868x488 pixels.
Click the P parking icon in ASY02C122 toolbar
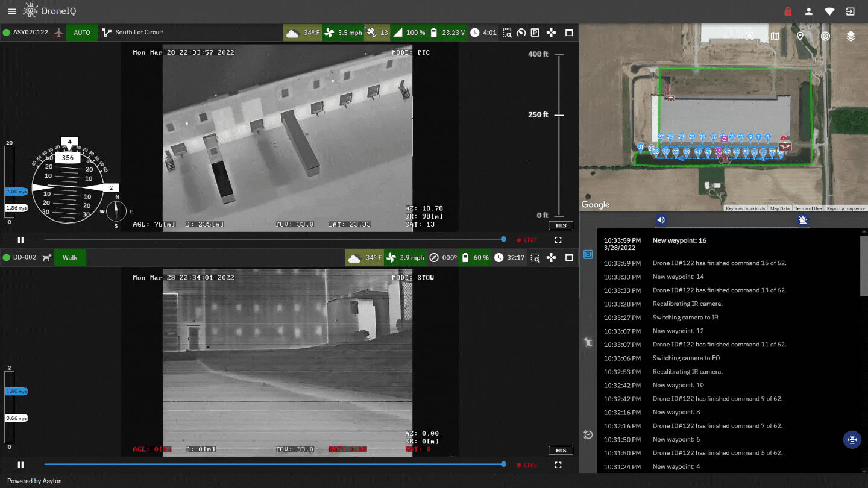coord(535,33)
